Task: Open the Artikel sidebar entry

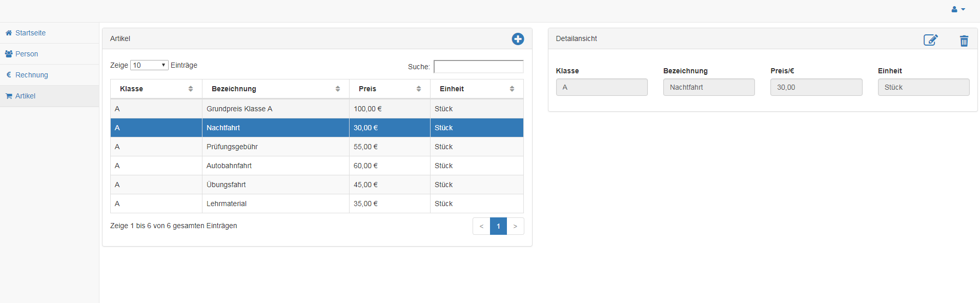Action: (49, 96)
